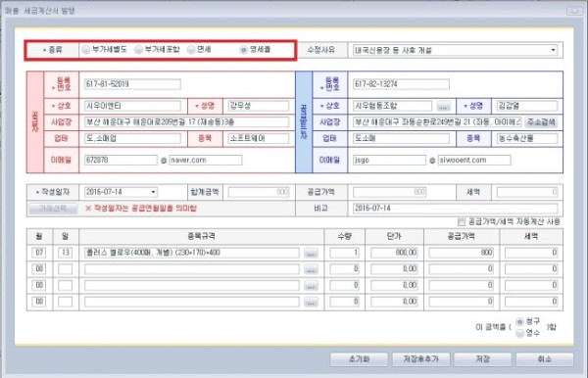Click the 수량 column header

(x=345, y=236)
